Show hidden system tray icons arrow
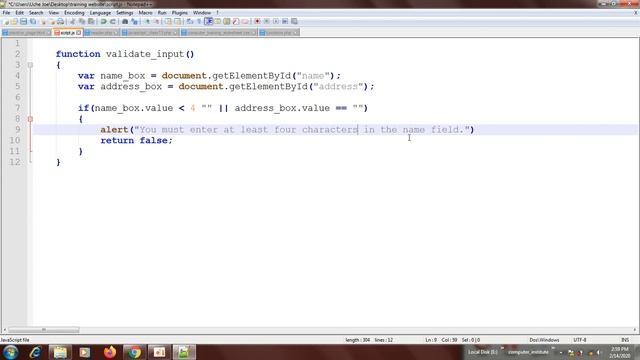 click(561, 352)
